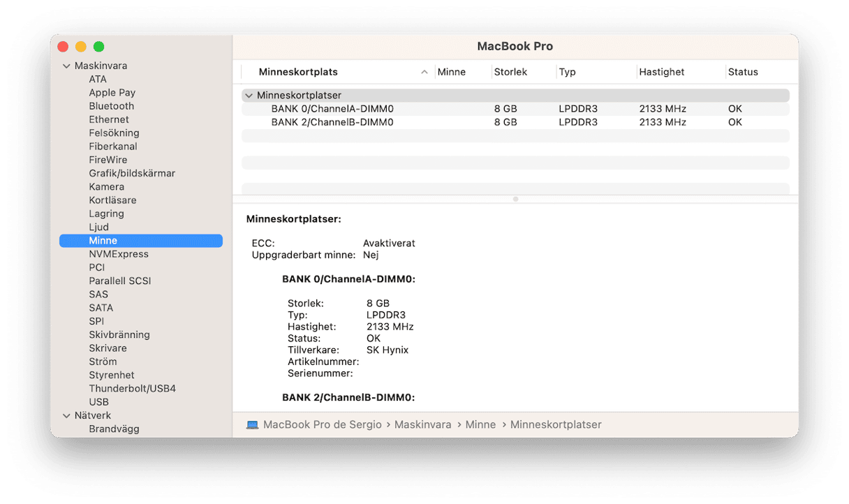Image resolution: width=849 pixels, height=504 pixels.
Task: Select Skrivare in the sidebar
Action: [108, 348]
